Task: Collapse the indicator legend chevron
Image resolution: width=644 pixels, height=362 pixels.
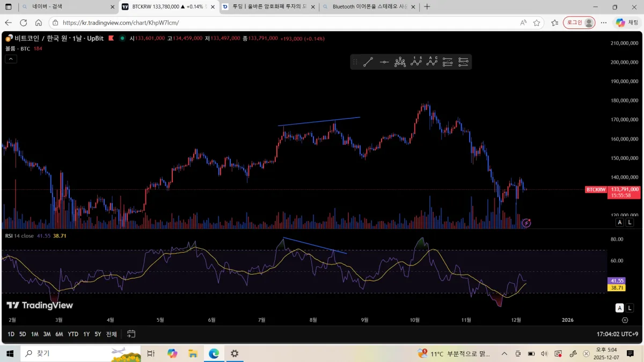Action: pyautogui.click(x=11, y=59)
